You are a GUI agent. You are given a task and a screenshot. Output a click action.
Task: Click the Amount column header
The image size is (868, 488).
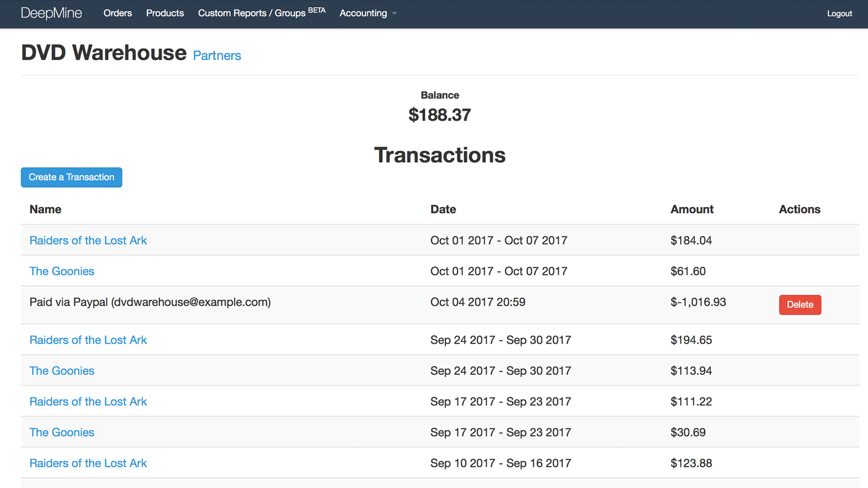[692, 209]
